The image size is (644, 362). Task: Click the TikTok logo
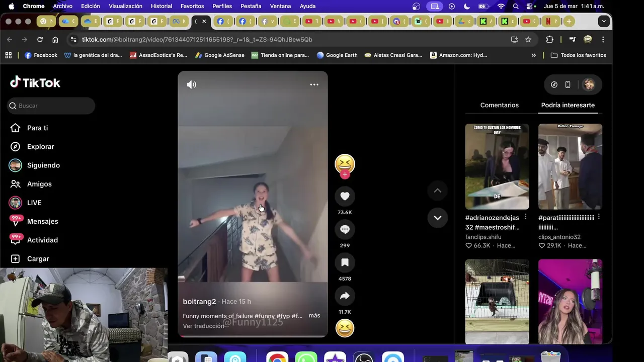pos(35,82)
